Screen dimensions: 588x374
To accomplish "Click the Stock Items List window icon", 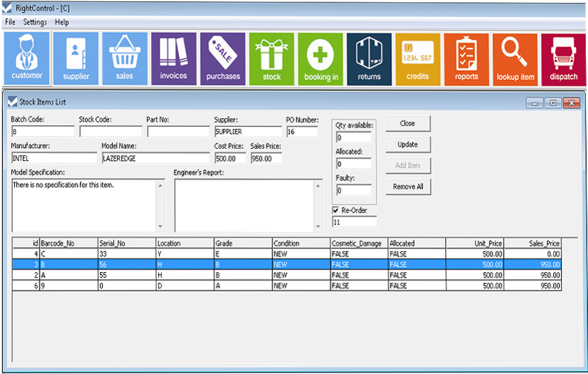I will 12,102.
